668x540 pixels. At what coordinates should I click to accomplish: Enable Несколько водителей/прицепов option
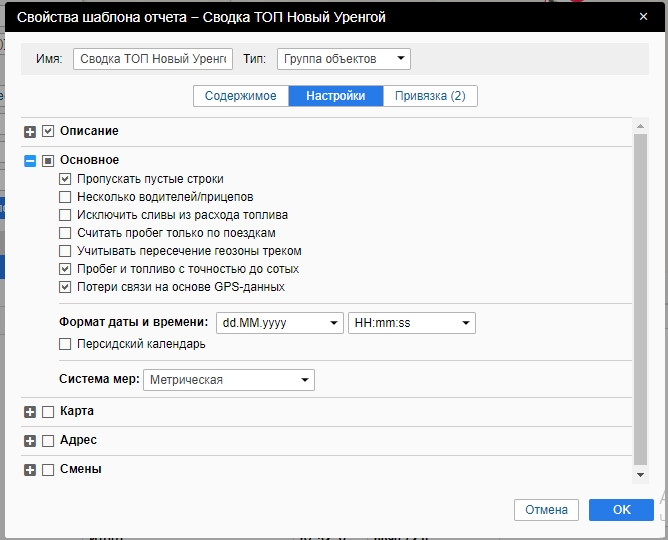point(66,197)
